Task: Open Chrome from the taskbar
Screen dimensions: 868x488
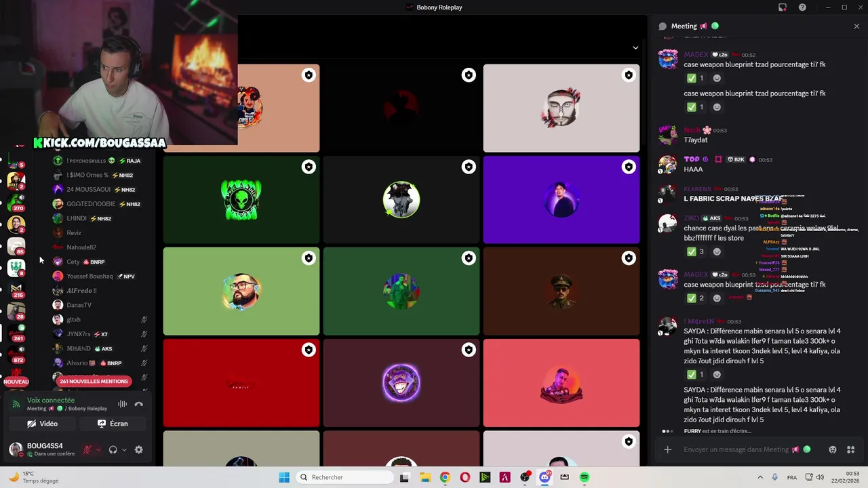Action: coord(445,477)
